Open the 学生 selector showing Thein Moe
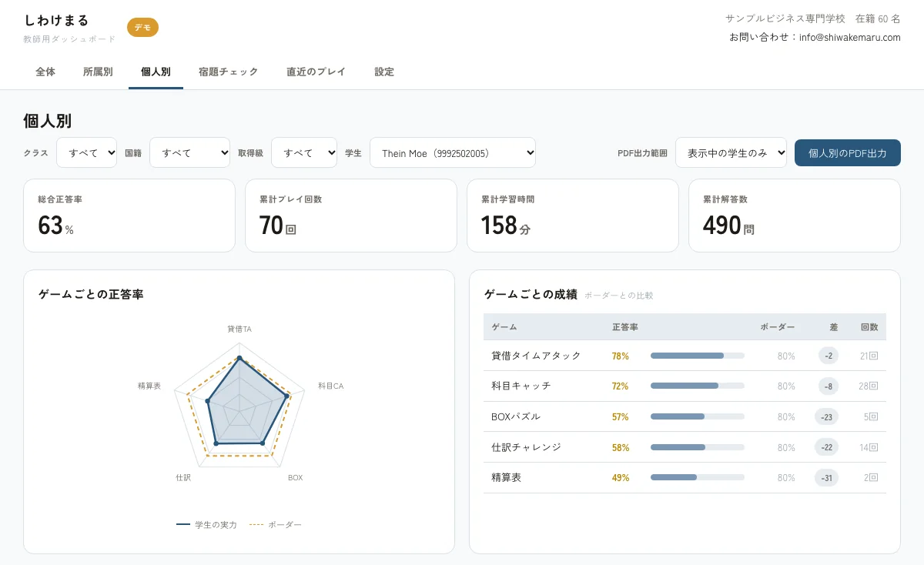 tap(453, 152)
